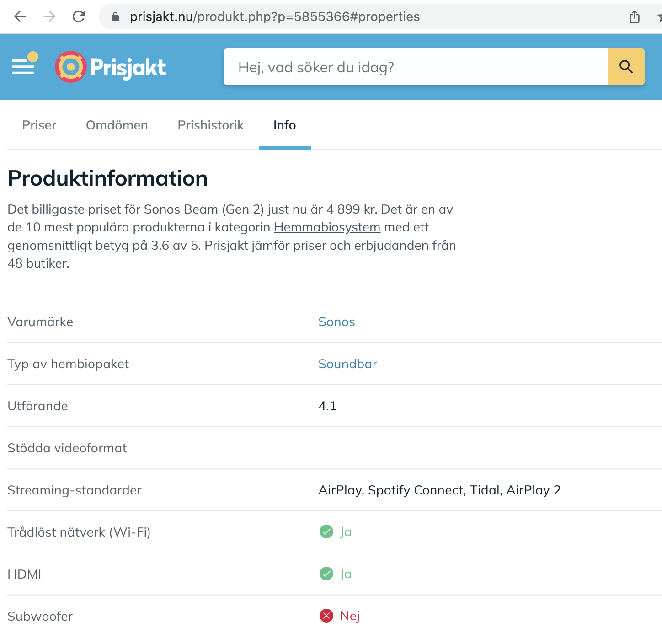Viewport: 662px width, 644px height.
Task: Click the padlock site security icon
Action: click(x=115, y=17)
